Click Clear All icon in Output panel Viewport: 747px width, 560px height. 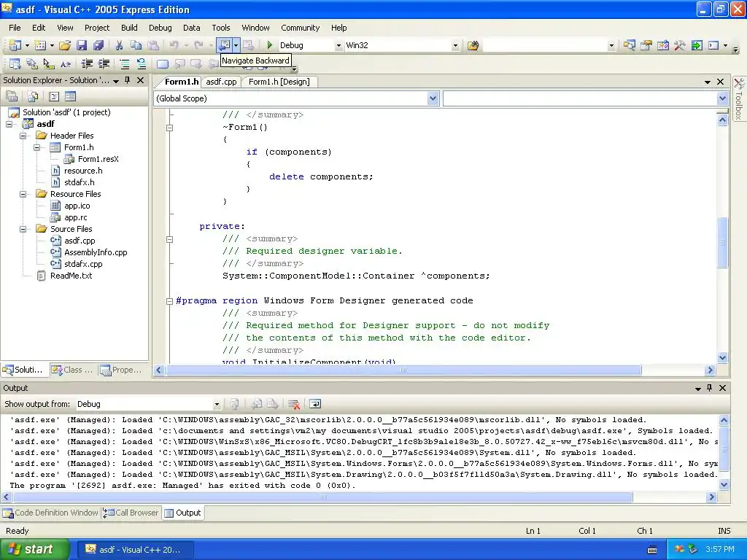pos(294,404)
